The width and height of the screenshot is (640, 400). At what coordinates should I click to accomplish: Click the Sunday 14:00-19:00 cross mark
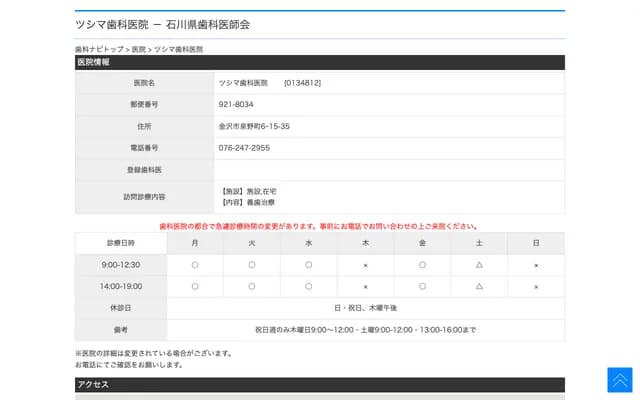pos(536,286)
